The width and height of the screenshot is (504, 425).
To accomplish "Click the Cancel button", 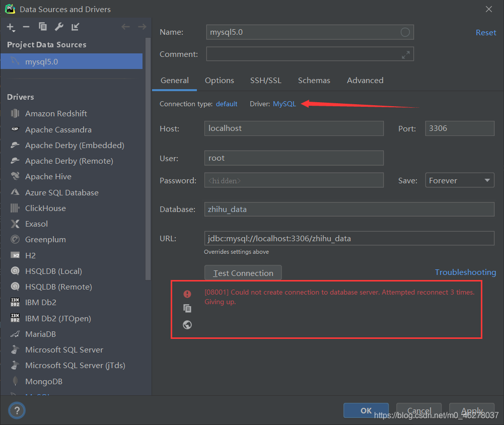I will click(x=419, y=410).
